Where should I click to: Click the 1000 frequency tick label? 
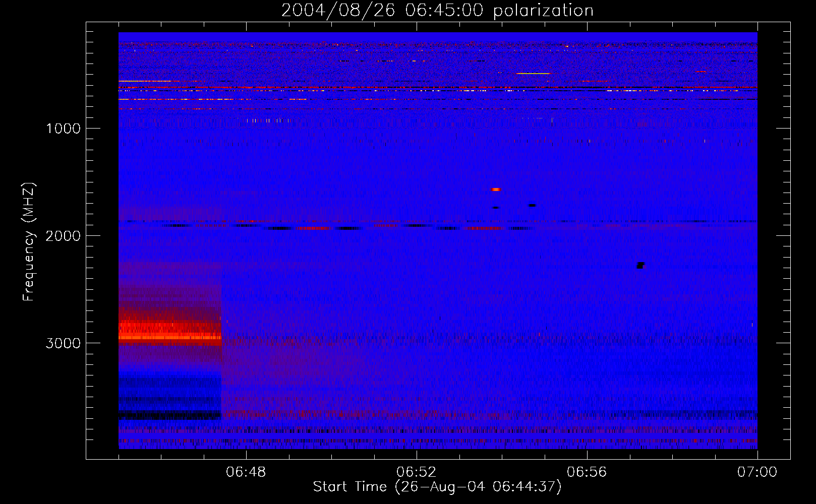[63, 129]
